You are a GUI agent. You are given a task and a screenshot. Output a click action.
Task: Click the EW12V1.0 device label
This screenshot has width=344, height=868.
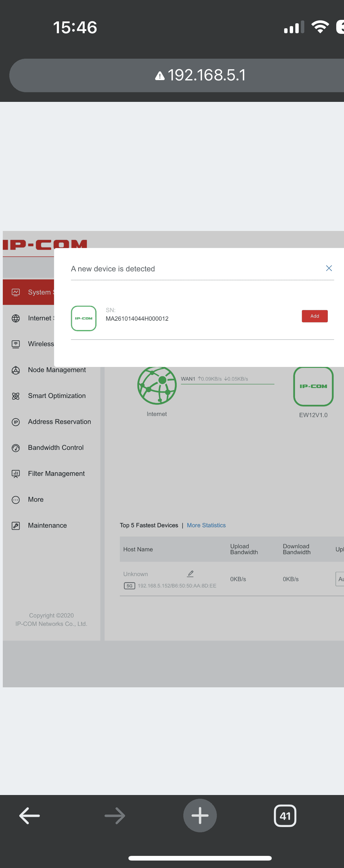(x=313, y=415)
